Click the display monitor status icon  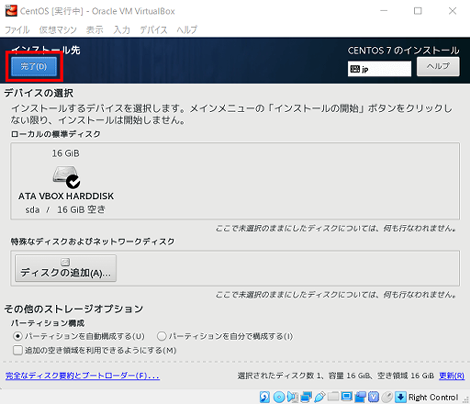347,397
